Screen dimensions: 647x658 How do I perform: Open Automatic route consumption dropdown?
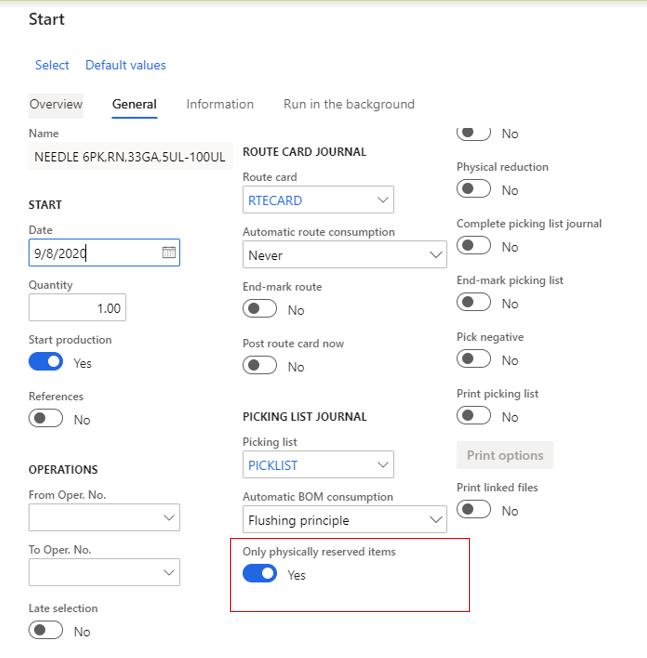point(436,255)
